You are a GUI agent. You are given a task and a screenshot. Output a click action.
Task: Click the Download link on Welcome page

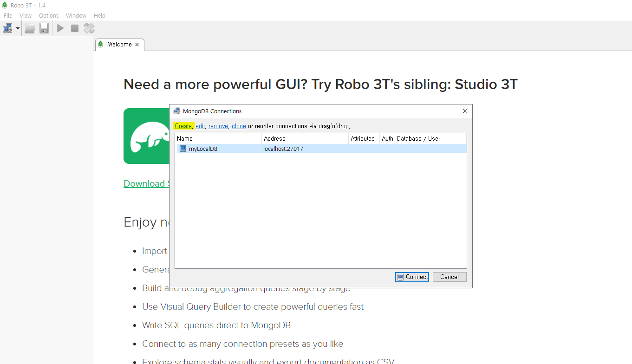(x=146, y=183)
